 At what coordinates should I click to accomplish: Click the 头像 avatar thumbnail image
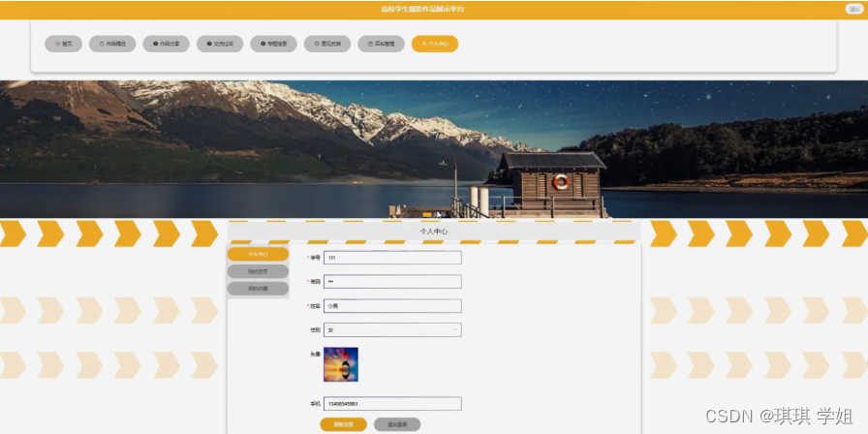[341, 364]
